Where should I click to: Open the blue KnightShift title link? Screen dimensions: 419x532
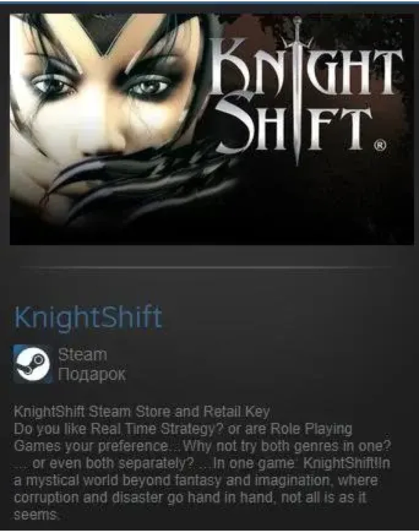pyautogui.click(x=87, y=317)
